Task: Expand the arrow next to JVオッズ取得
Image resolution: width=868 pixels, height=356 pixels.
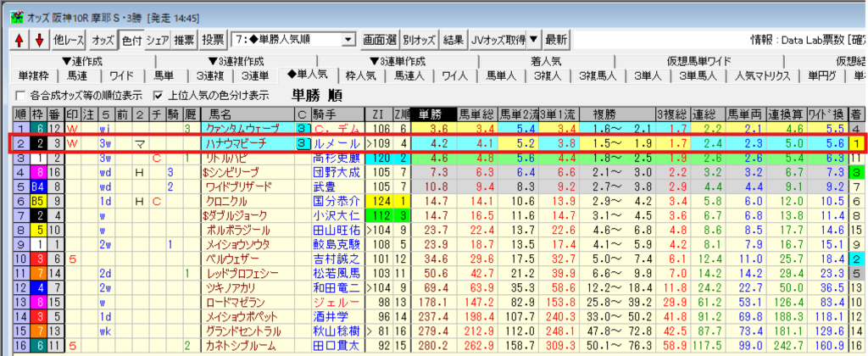Action: pos(534,40)
